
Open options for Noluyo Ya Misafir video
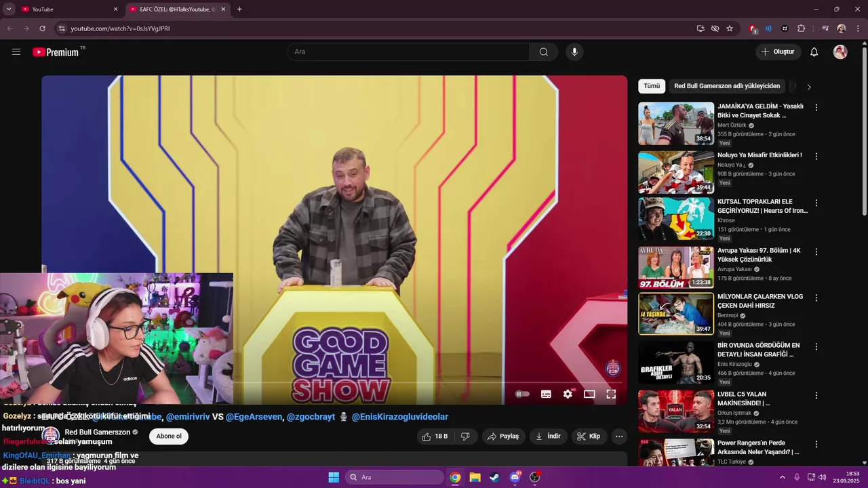(x=816, y=156)
